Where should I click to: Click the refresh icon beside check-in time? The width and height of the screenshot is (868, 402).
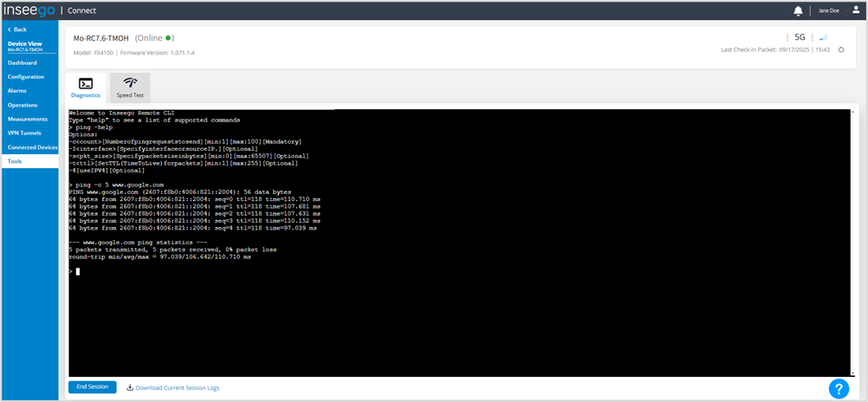pos(840,50)
